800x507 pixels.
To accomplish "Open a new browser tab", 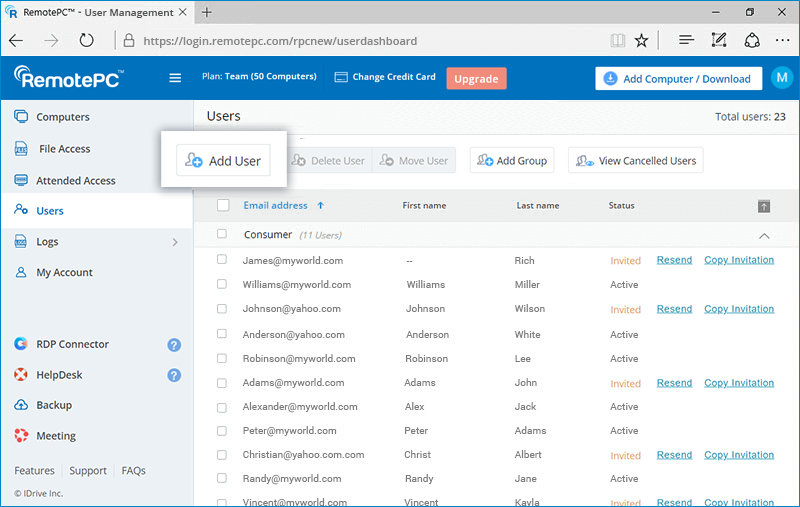I will coord(207,12).
